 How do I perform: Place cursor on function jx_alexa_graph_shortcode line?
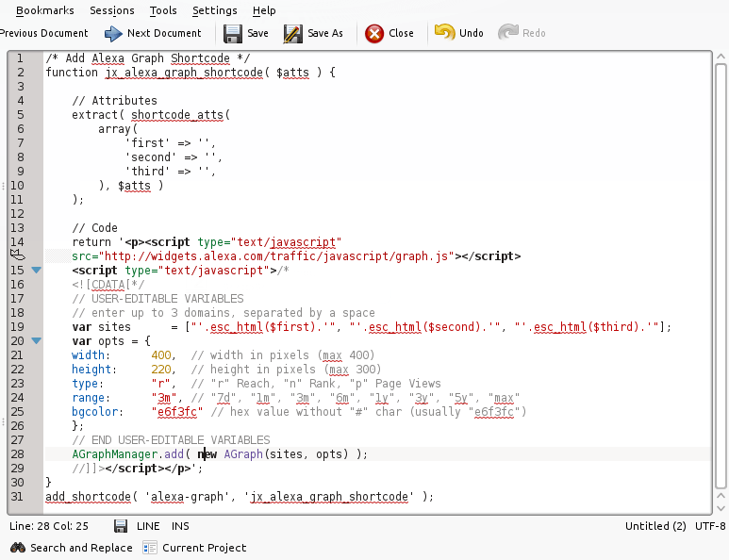191,72
